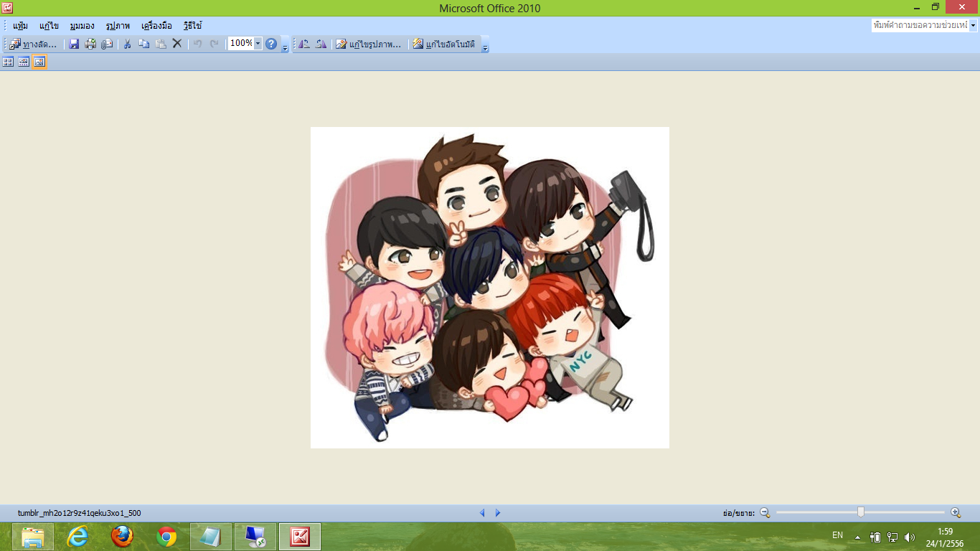The image size is (980, 551).
Task: Click the ทางลัด... (Shortcuts) button
Action: pos(34,44)
